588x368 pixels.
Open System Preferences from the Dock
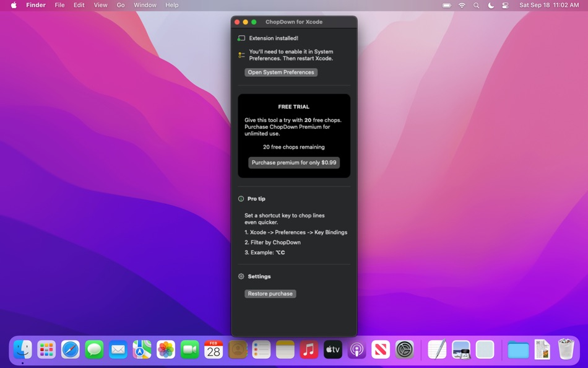pyautogui.click(x=405, y=349)
